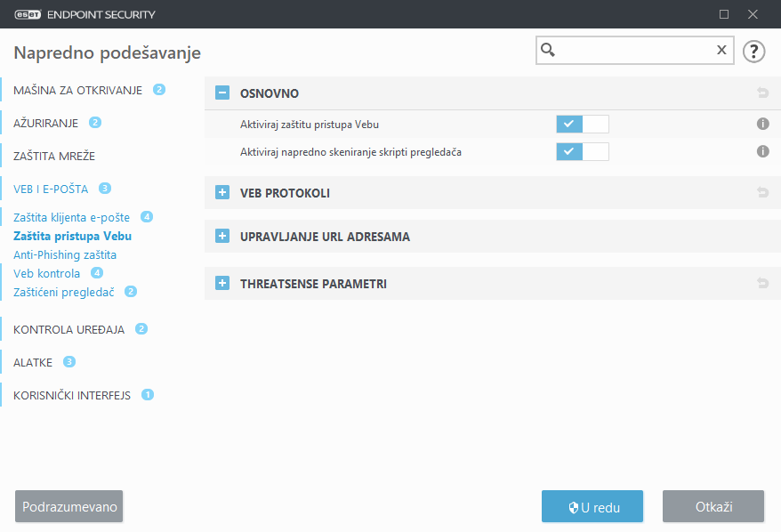Screen dimensions: 781x532
Task: Click badge 2 next to AŽURIRANJE
Action: tap(94, 123)
